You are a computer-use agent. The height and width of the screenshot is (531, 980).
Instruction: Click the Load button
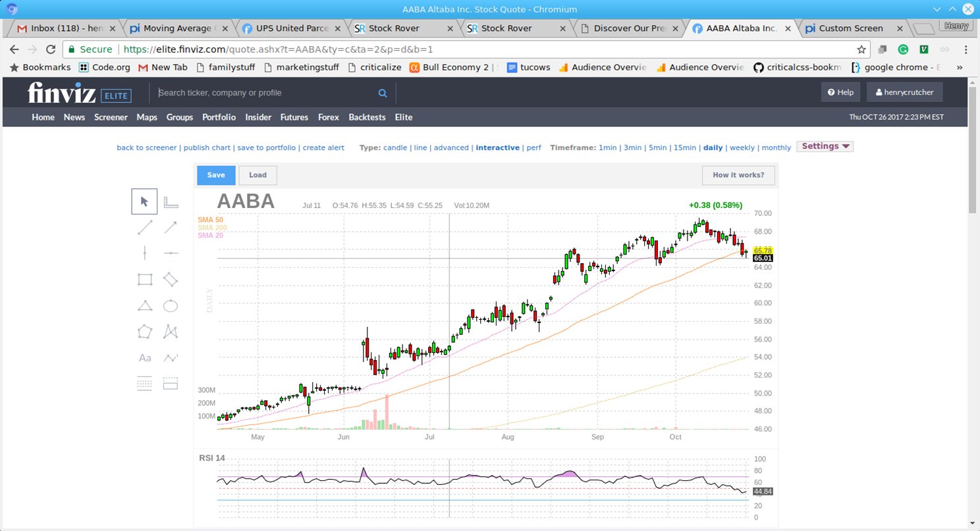(x=258, y=175)
